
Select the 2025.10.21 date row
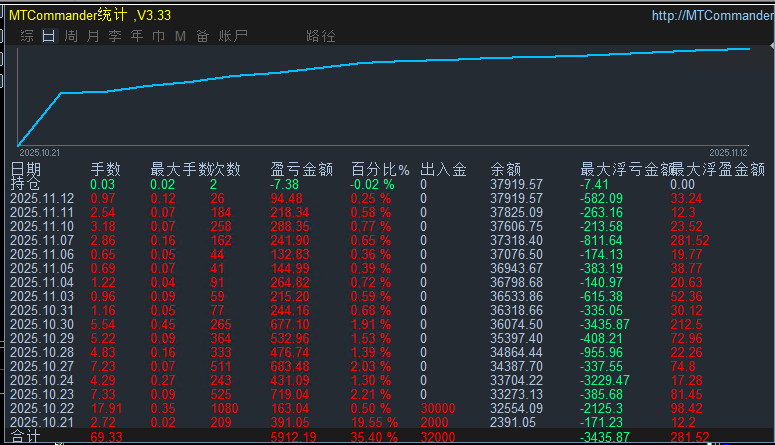42,422
